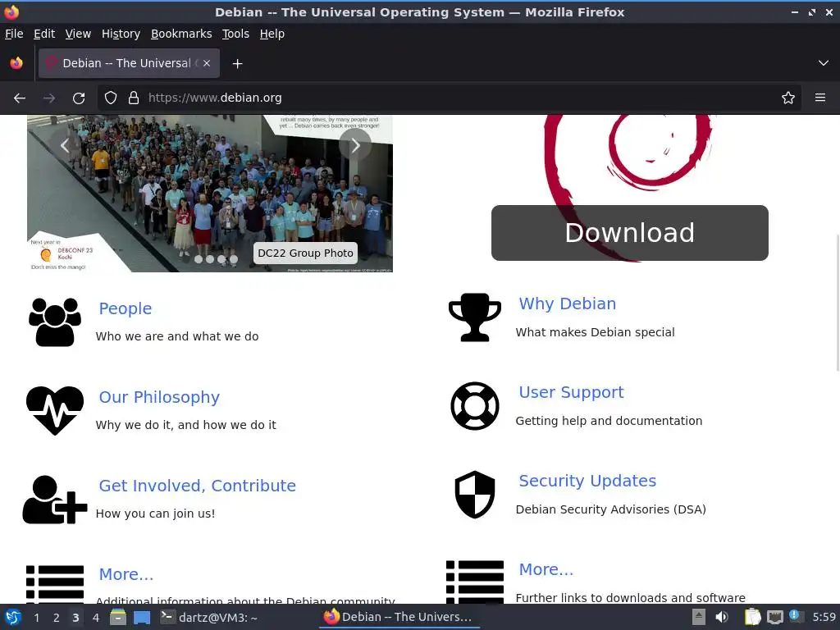The height and width of the screenshot is (630, 840).
Task: Click the shield Security Updates icon
Action: pyautogui.click(x=475, y=495)
